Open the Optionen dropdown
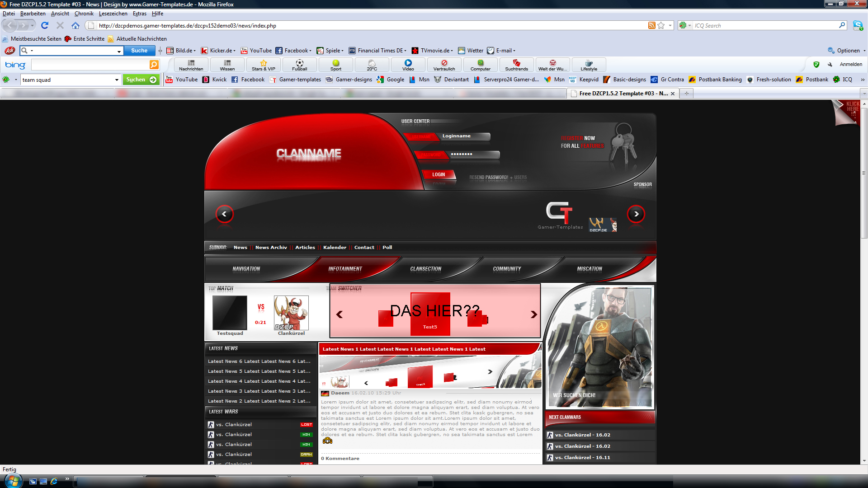868x488 pixels. click(x=847, y=51)
